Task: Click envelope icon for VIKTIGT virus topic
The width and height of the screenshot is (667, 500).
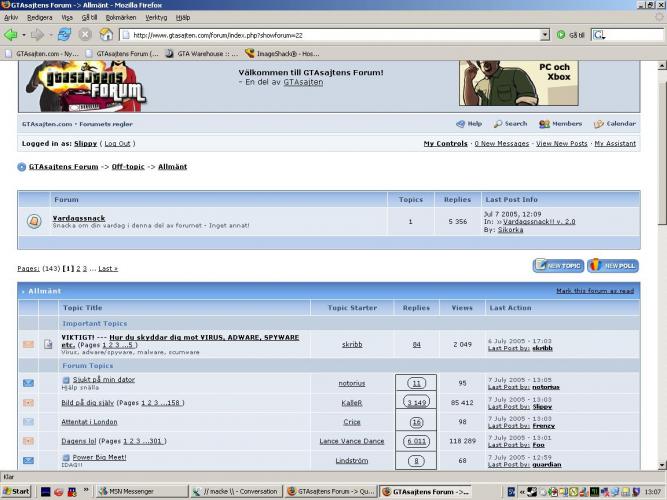Action: (29, 344)
